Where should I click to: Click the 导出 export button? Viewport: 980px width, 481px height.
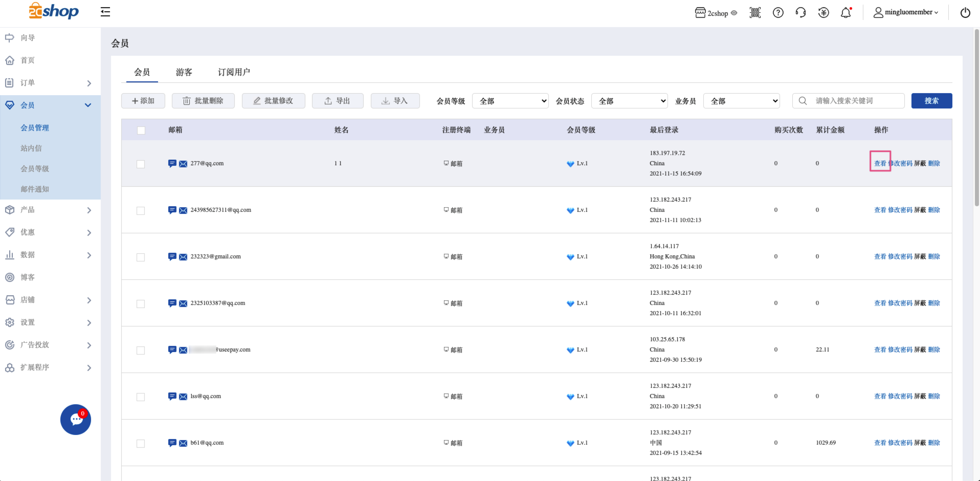click(337, 101)
